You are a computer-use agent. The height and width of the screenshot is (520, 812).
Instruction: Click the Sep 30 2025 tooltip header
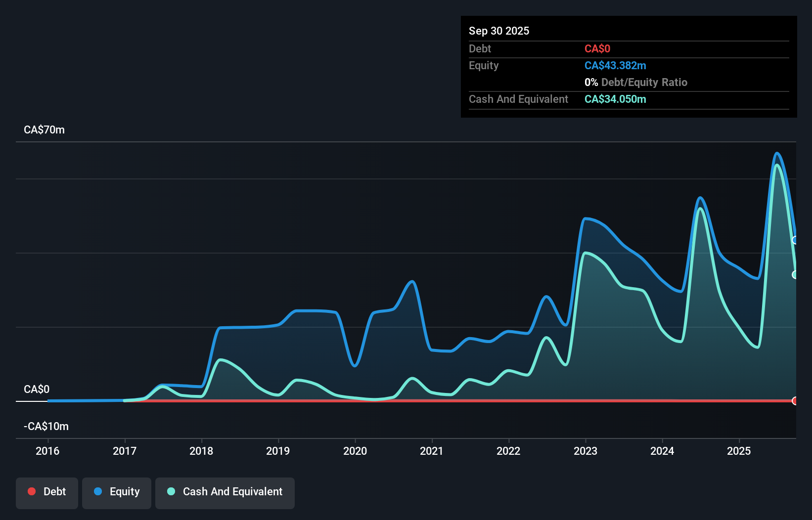click(x=499, y=31)
